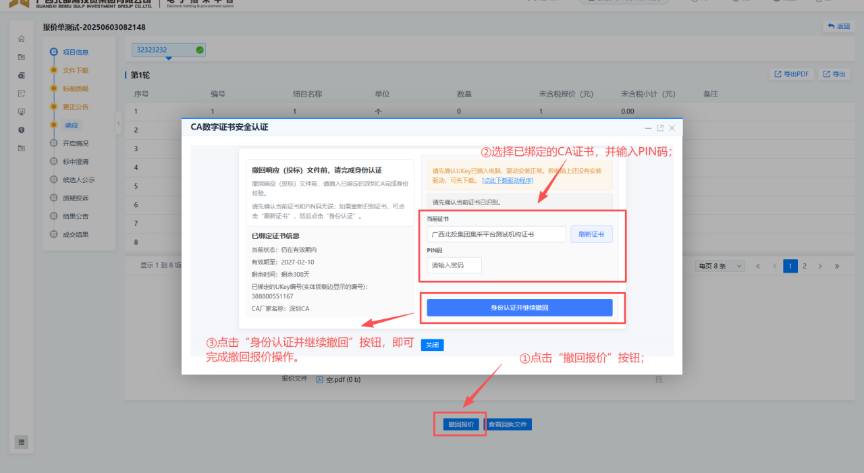Viewport: 864px width, 473px height.
Task: Click the shield icon in left sidebar
Action: click(x=21, y=130)
